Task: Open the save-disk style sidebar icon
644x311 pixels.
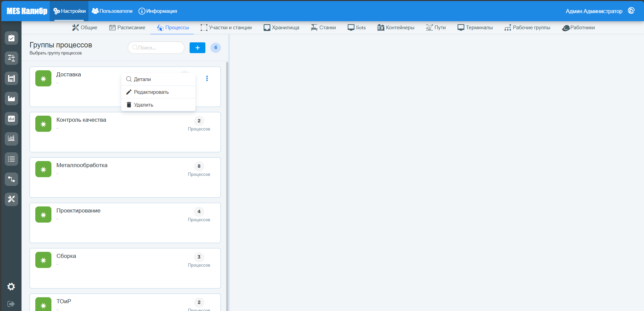Action: (11, 78)
